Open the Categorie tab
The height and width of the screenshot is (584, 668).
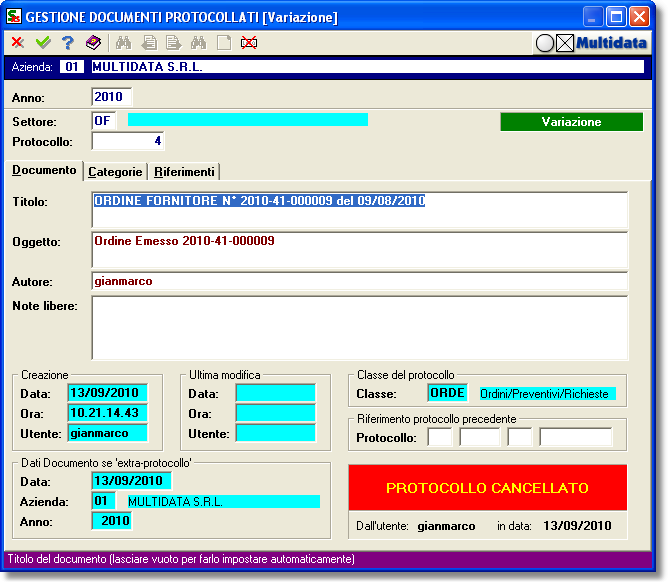(115, 172)
